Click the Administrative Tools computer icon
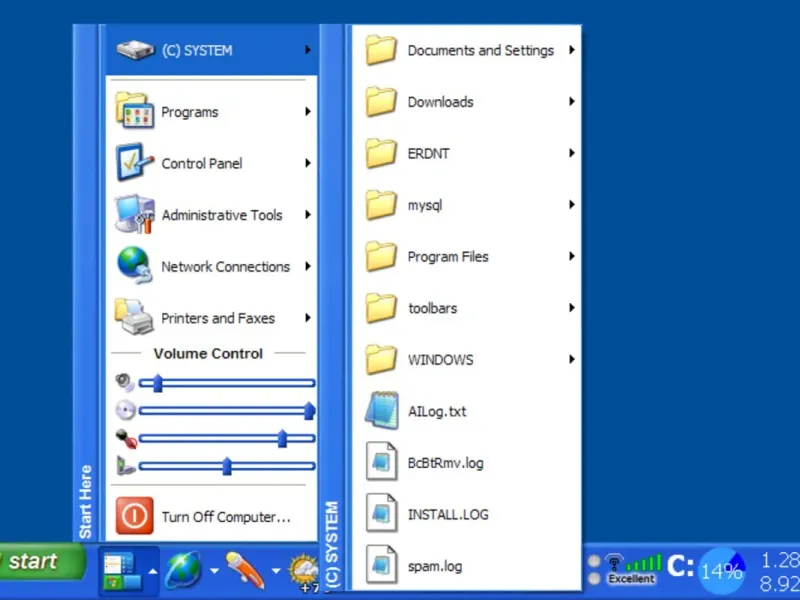This screenshot has width=800, height=600. [134, 214]
